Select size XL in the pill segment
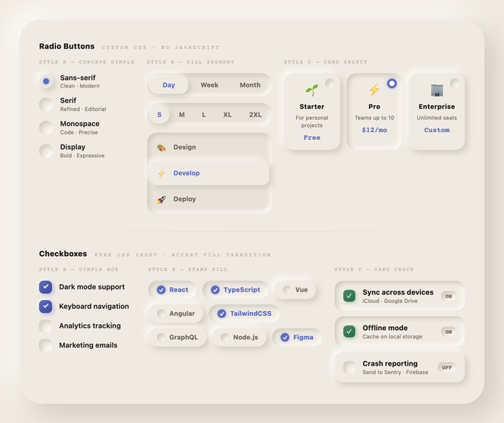 click(x=227, y=115)
